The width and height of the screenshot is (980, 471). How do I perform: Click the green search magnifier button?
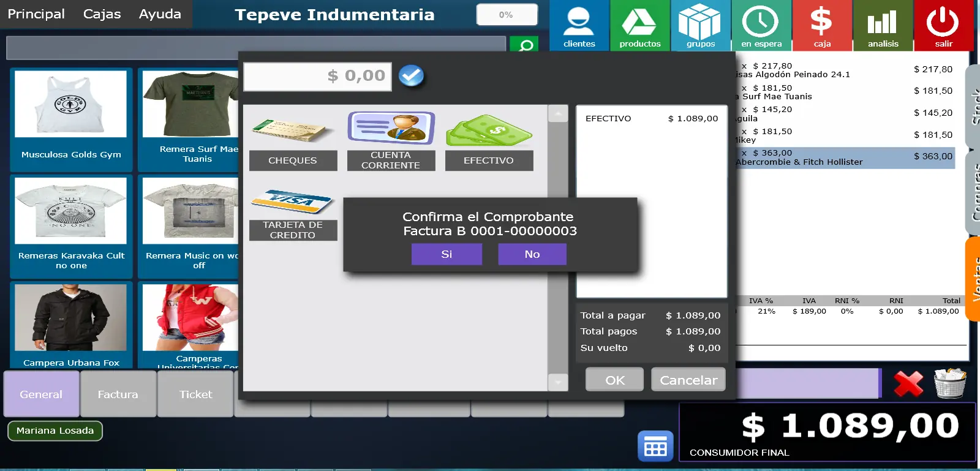pos(526,45)
